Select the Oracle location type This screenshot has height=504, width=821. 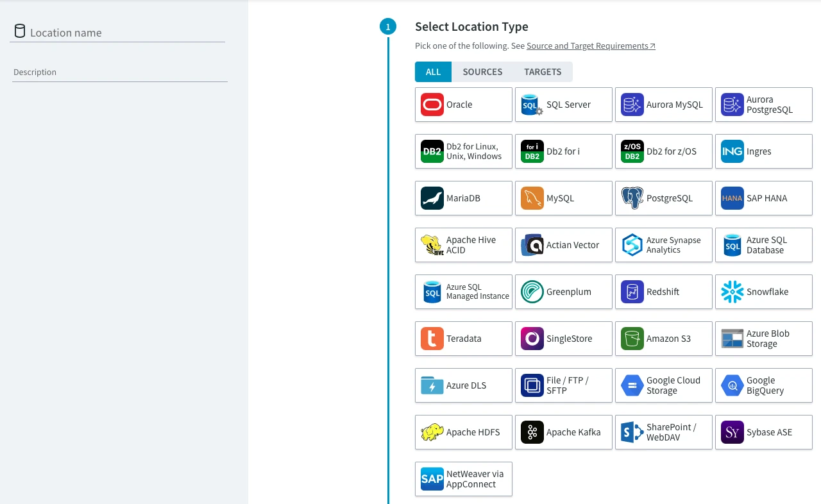463,105
